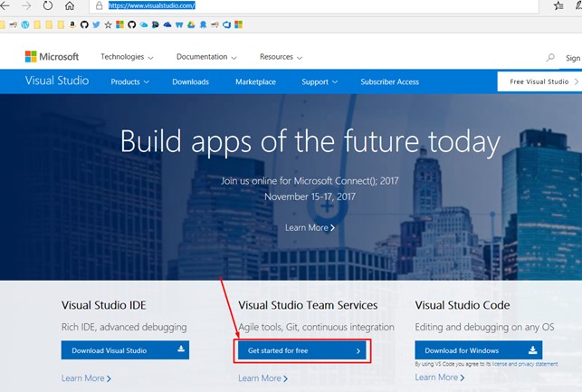The image size is (582, 392).
Task: Expand the Documentation dropdown
Action: 206,57
